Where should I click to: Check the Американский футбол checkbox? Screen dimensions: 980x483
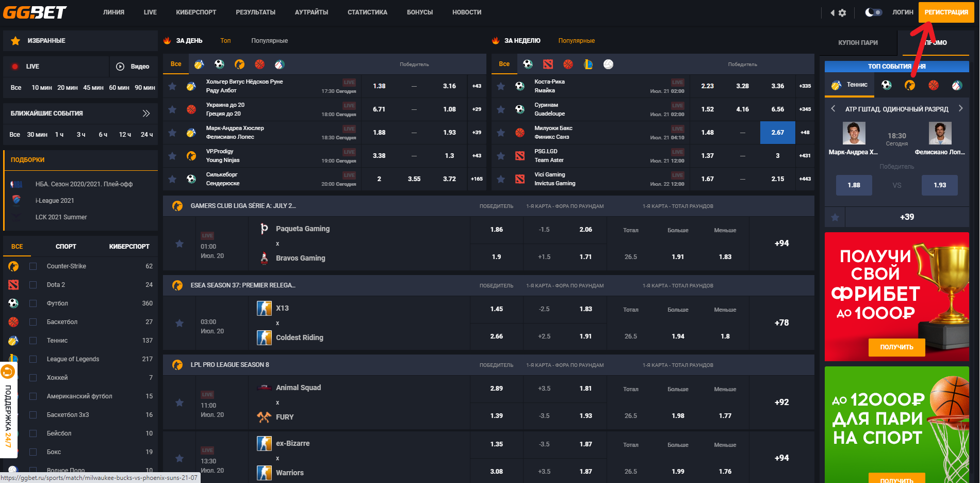point(33,396)
